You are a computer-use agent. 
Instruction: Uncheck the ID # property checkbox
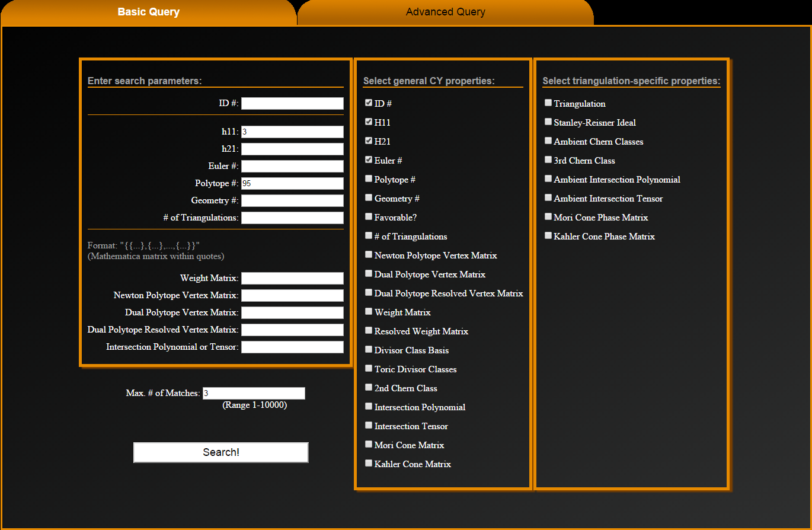pyautogui.click(x=369, y=103)
